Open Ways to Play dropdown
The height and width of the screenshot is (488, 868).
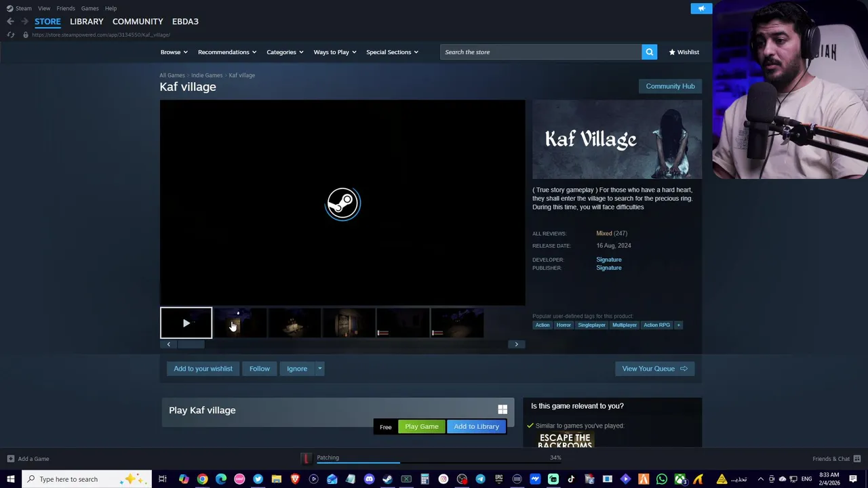pos(335,52)
